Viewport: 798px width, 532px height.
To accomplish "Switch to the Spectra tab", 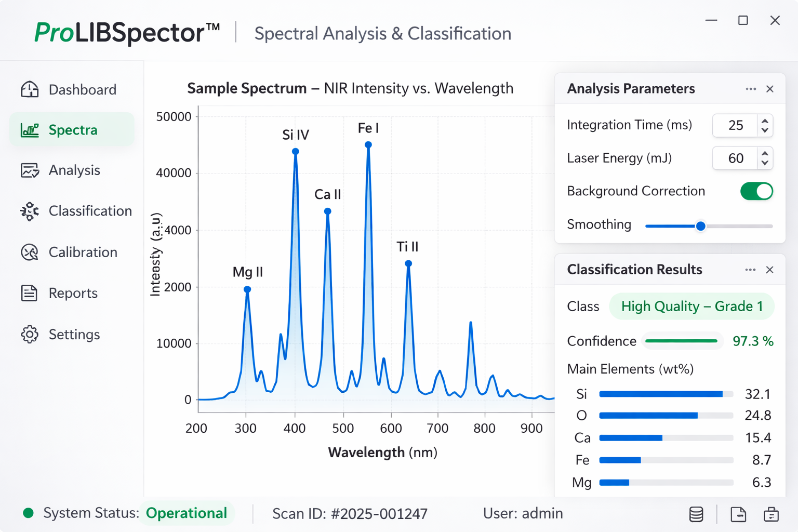I will tap(72, 130).
